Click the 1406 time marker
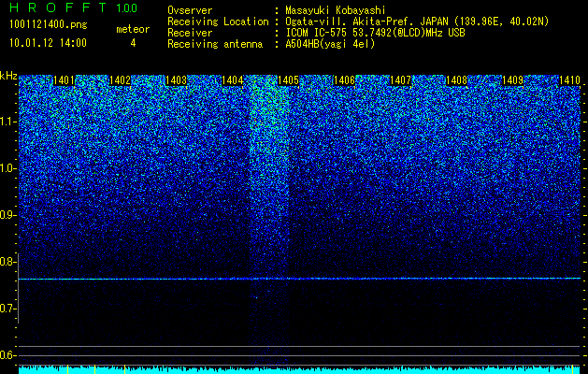The width and height of the screenshot is (588, 374). point(344,80)
